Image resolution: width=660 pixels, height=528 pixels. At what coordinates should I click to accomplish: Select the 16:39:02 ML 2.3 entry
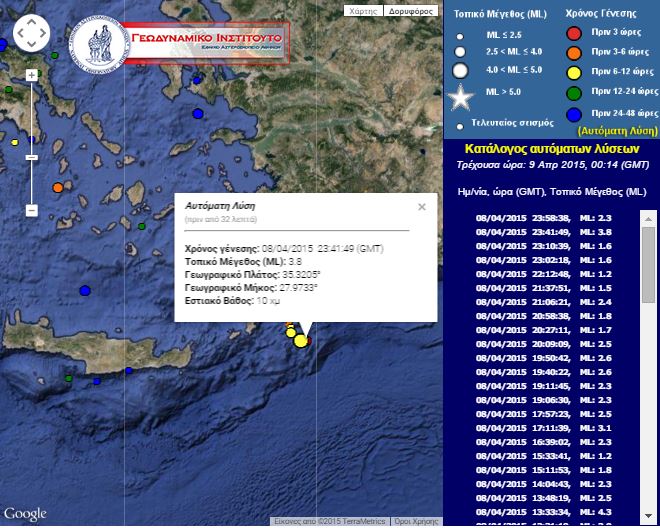click(543, 442)
